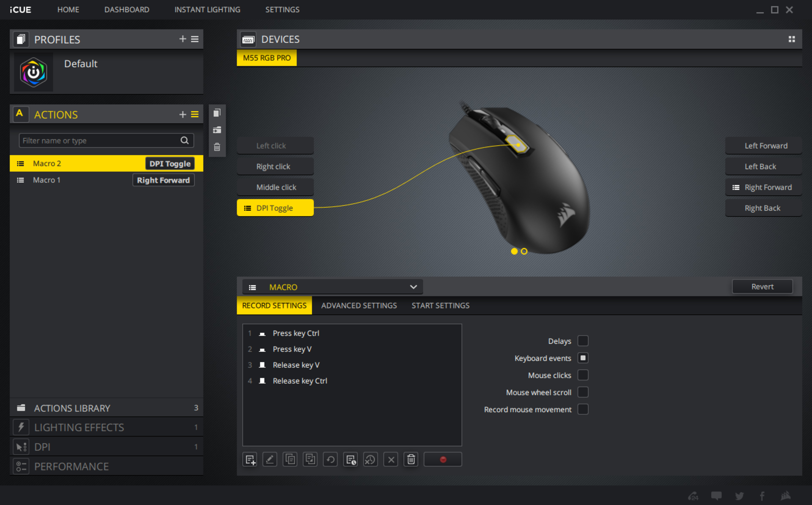Click the search magnifier icon in filter box
Screen dimensions: 812x505
[185, 140]
